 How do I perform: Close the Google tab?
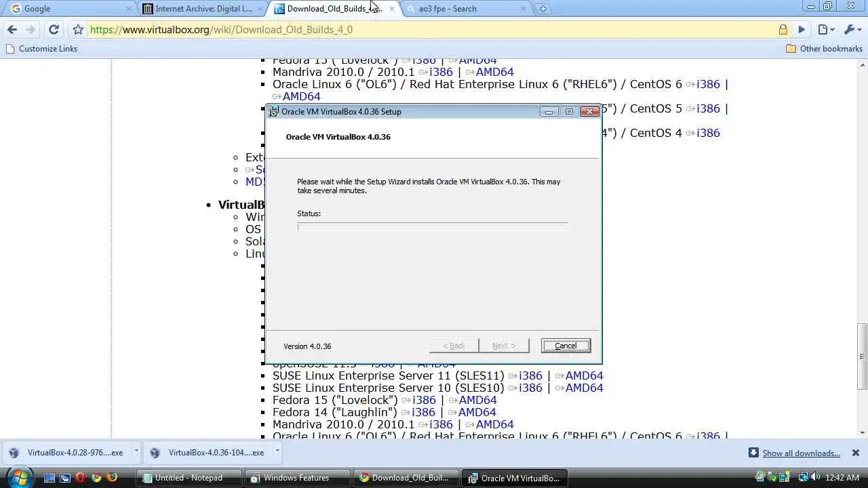pyautogui.click(x=129, y=9)
